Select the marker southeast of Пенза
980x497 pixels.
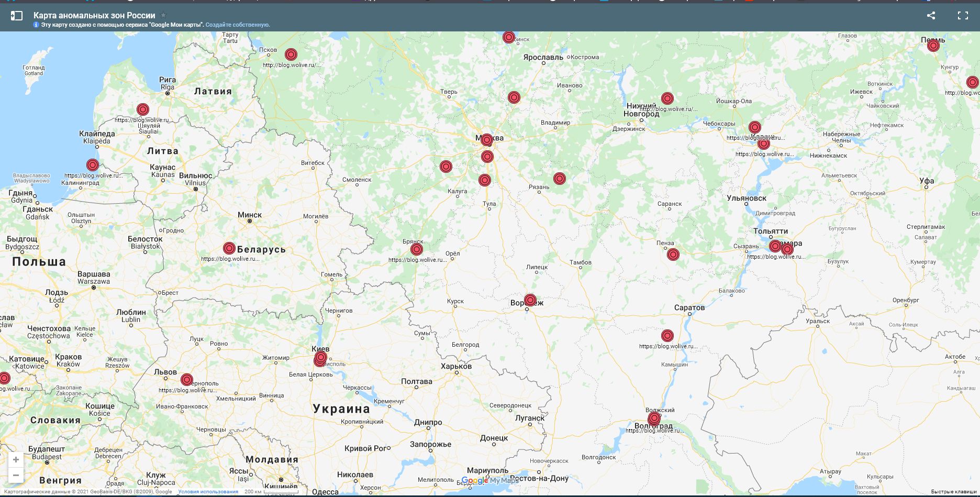pos(673,255)
